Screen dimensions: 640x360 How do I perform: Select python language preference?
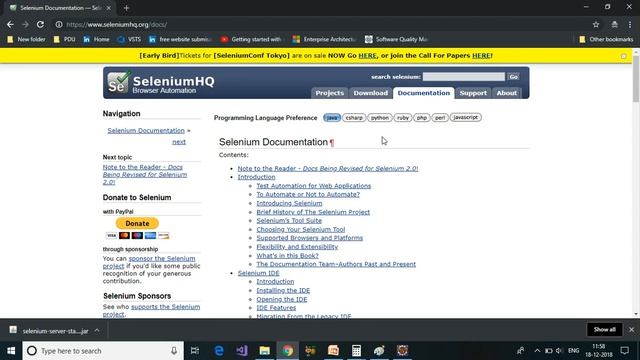point(380,118)
